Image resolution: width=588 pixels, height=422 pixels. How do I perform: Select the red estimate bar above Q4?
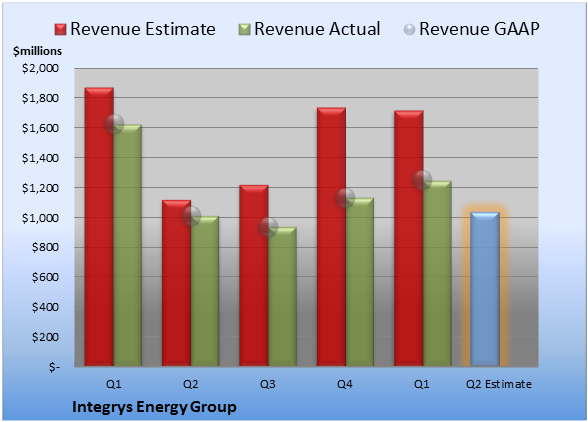pyautogui.click(x=332, y=237)
